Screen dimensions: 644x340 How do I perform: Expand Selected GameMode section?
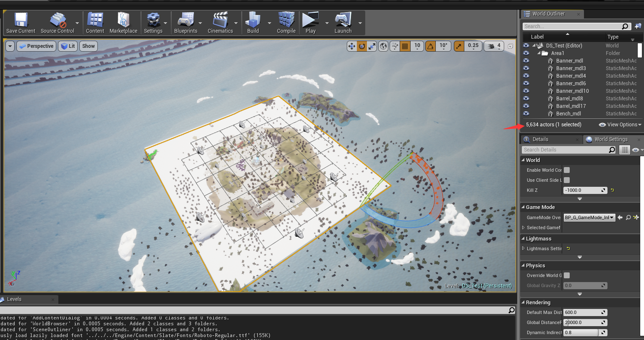tap(524, 228)
